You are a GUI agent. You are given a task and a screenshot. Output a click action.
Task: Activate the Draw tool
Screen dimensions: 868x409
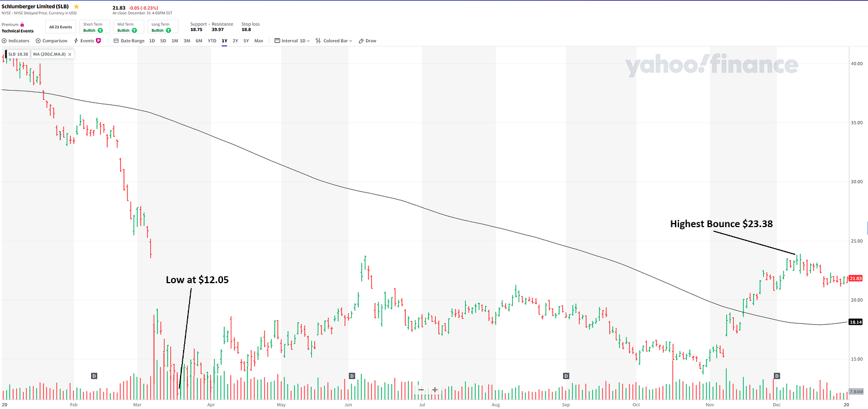(x=368, y=41)
